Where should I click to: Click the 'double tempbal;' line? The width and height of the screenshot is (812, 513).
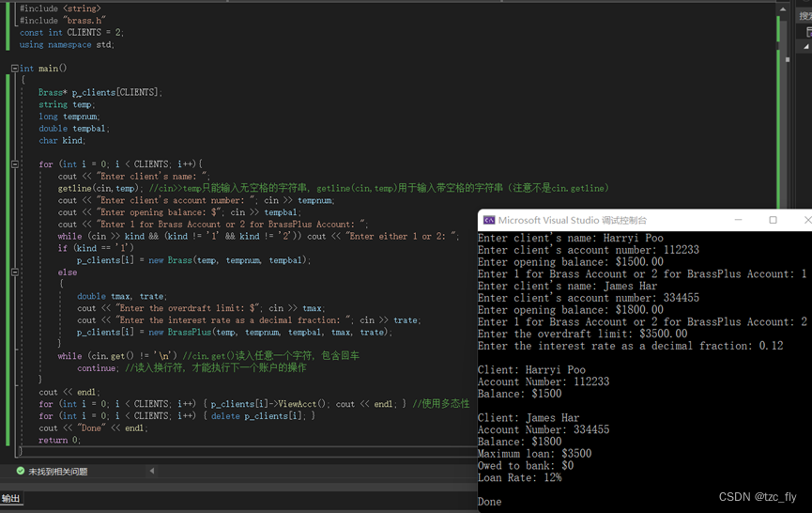[74, 129]
